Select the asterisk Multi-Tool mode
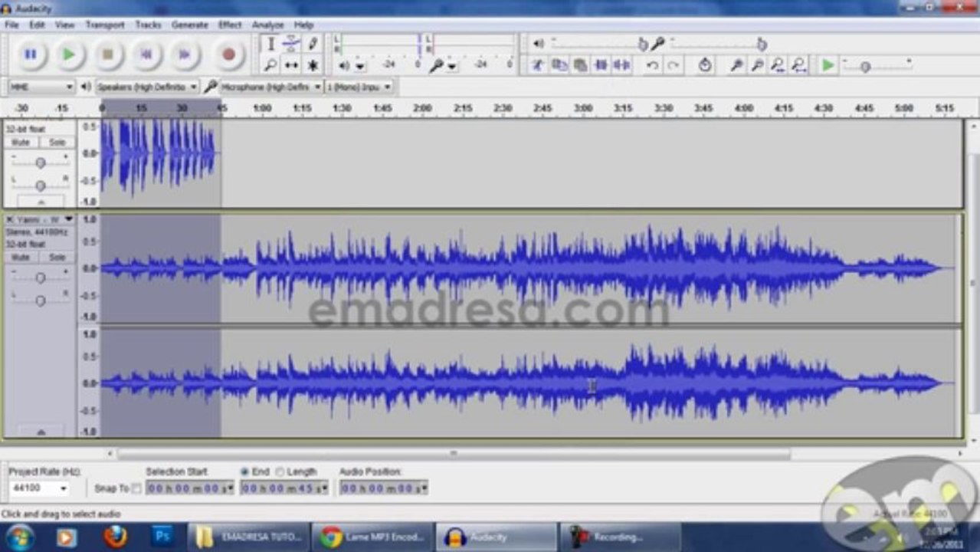The width and height of the screenshot is (980, 552). point(313,65)
